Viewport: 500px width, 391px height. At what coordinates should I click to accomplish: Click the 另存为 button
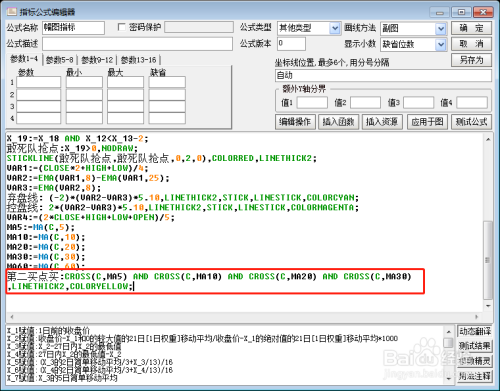point(471,60)
